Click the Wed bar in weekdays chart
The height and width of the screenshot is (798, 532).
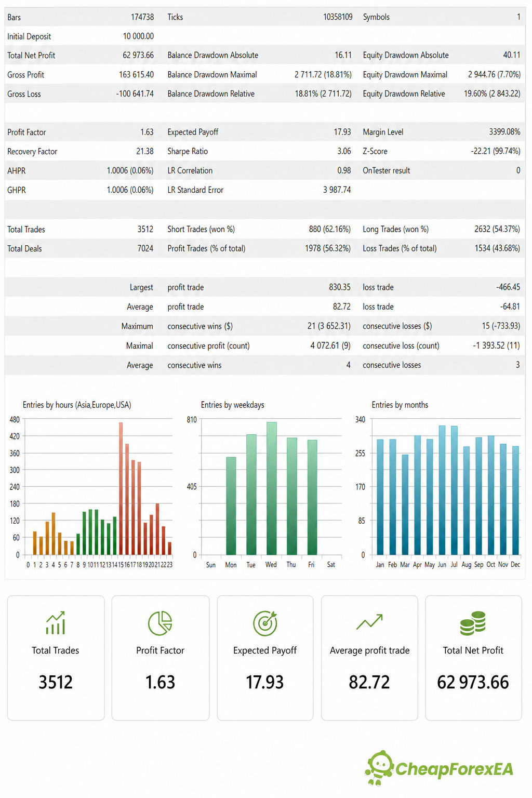(271, 488)
